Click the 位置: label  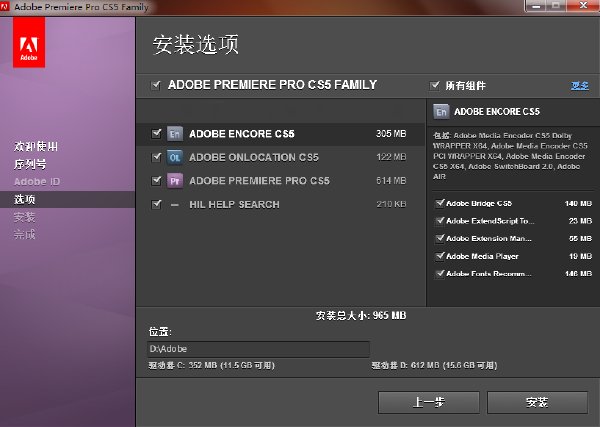coord(160,332)
